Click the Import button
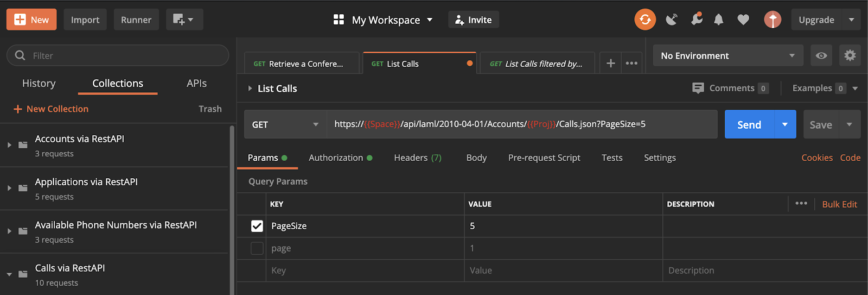Screen dimensions: 868x295 pyautogui.click(x=85, y=20)
